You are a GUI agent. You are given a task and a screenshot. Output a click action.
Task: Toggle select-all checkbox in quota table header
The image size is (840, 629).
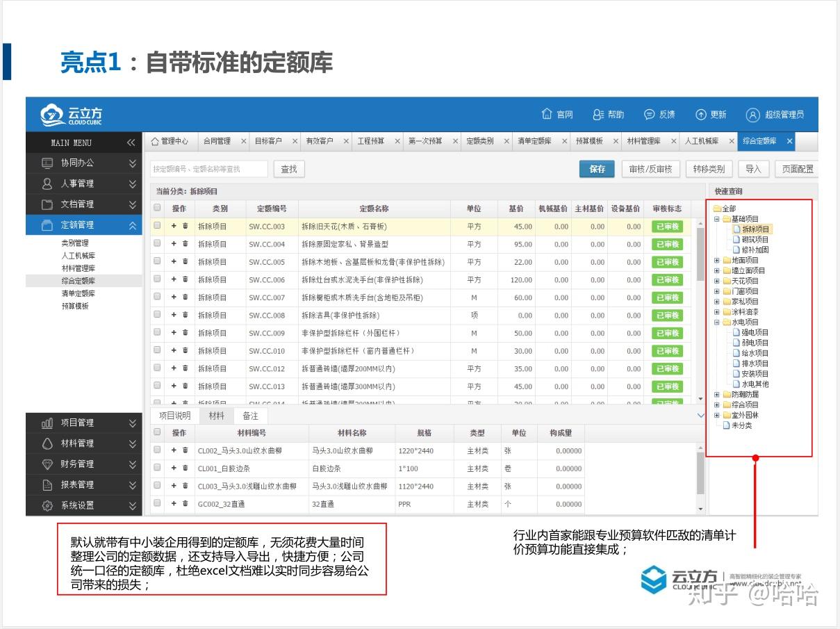[157, 208]
